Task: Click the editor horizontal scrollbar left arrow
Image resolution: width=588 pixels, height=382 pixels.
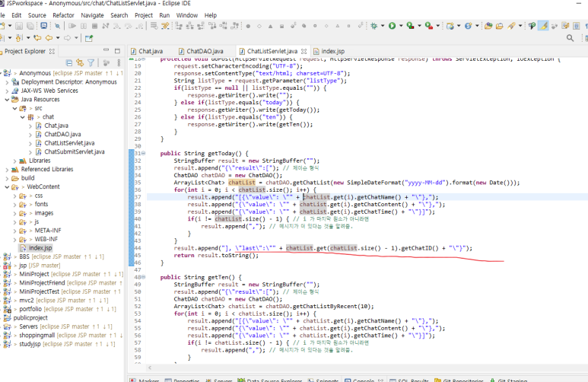Action: (150, 368)
